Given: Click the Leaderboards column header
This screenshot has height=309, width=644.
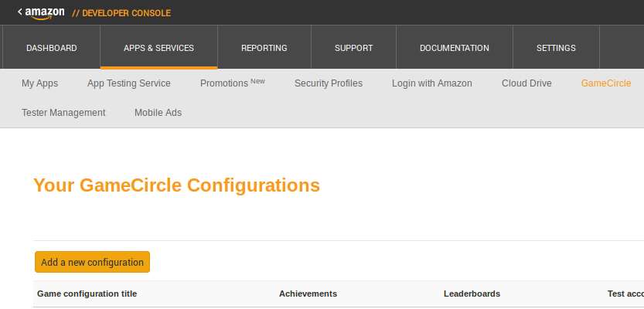Looking at the screenshot, I should (x=472, y=294).
